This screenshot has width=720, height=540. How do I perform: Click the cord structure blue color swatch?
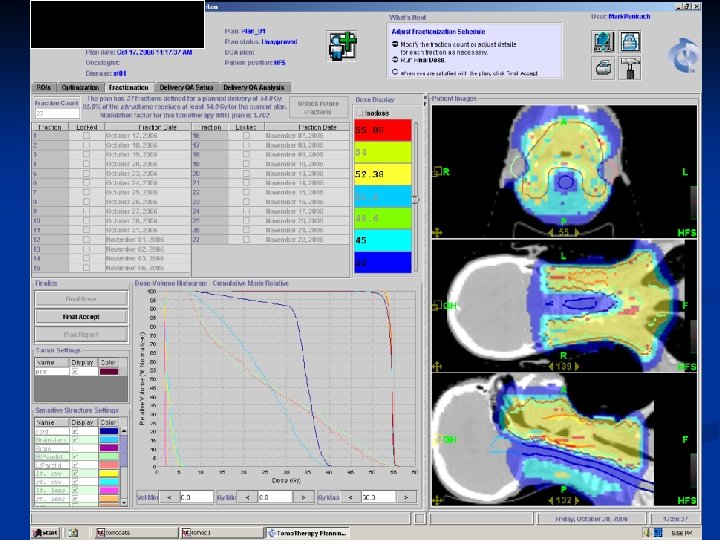pyautogui.click(x=109, y=431)
